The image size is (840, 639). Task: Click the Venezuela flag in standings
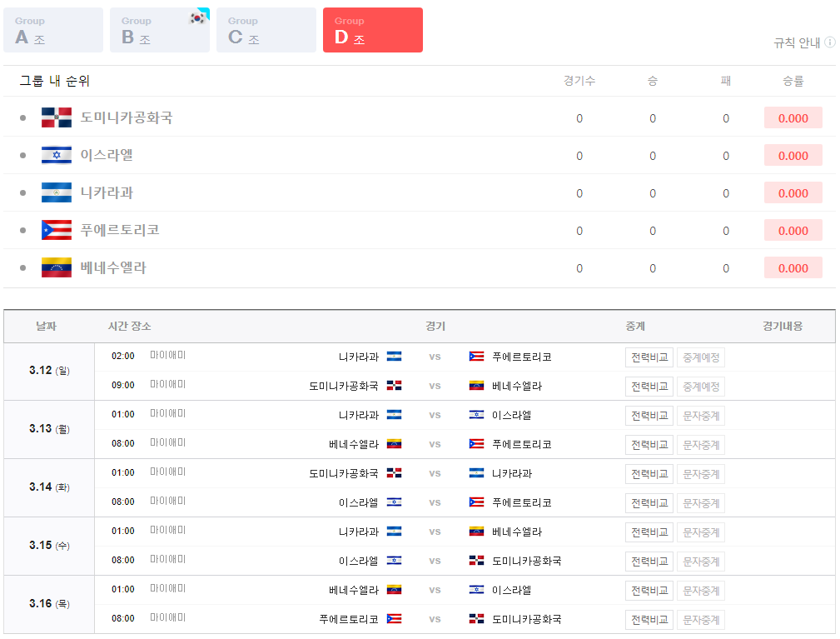pos(57,267)
